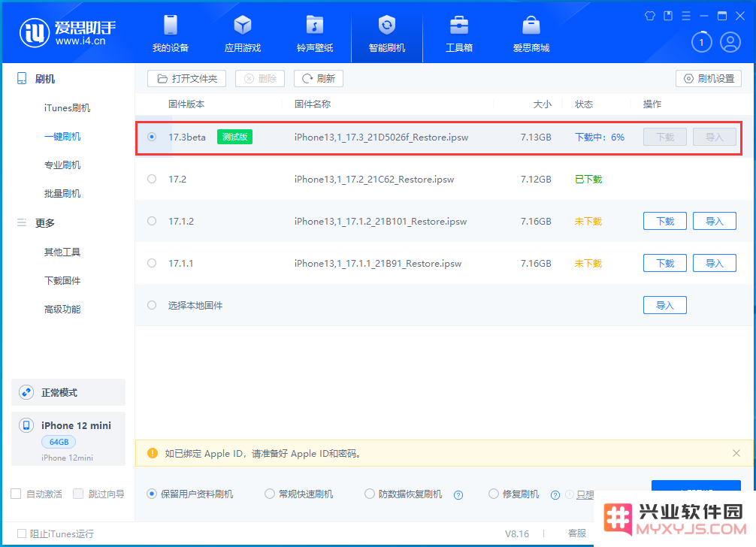Open the 爱思商城 store tab
756x547 pixels.
pyautogui.click(x=531, y=34)
